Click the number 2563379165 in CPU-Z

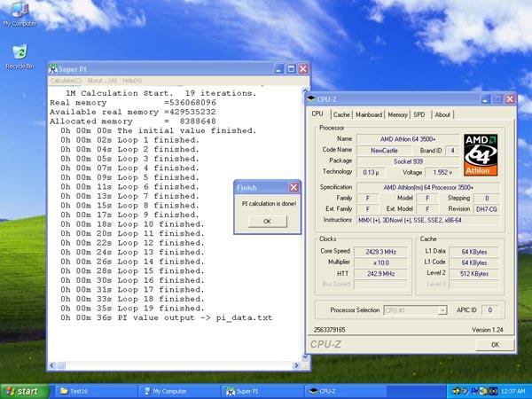[330, 330]
